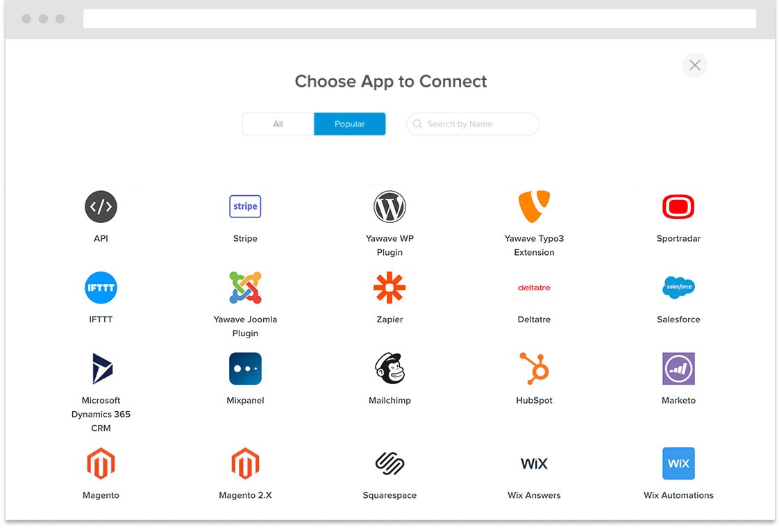Select the Popular tab

pos(350,124)
